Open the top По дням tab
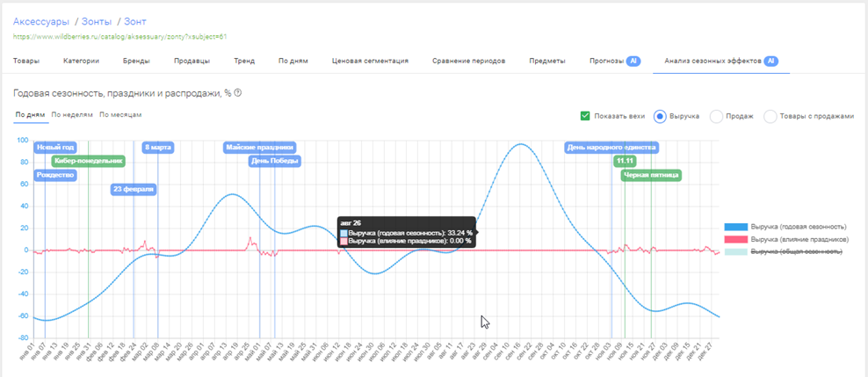The height and width of the screenshot is (377, 868). 293,61
